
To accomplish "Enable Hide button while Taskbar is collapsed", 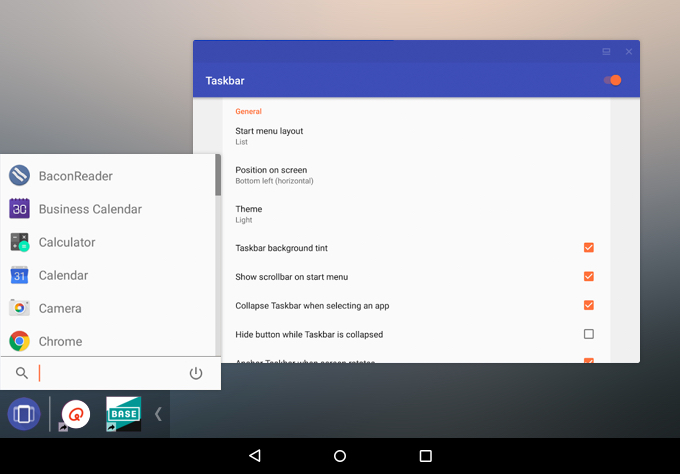I will pos(588,334).
